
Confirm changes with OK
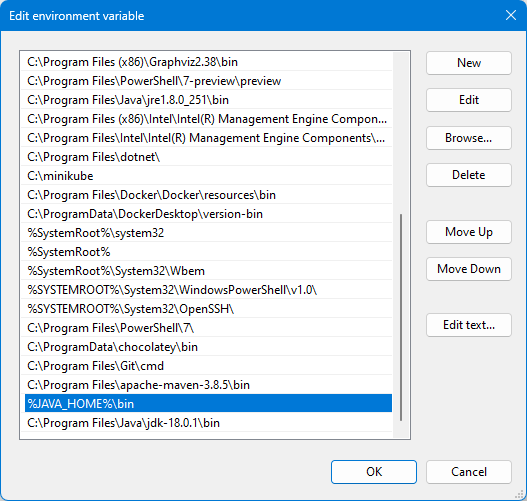[x=374, y=472]
